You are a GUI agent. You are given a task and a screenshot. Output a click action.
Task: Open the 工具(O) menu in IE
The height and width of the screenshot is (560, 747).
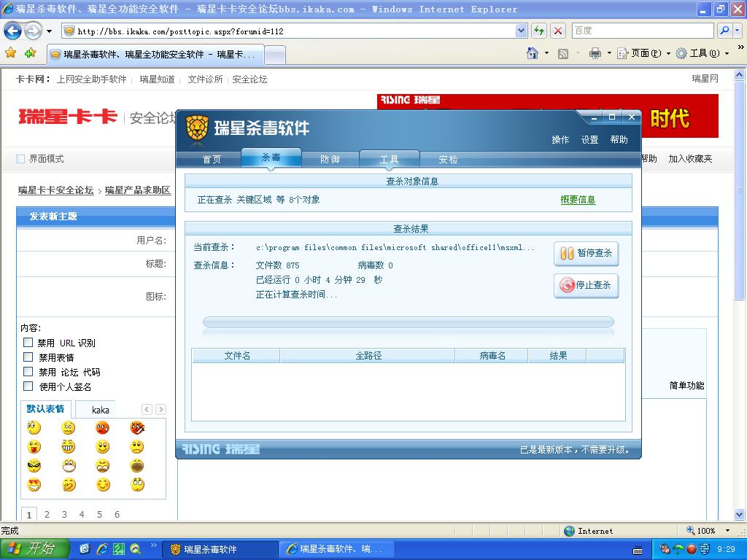702,53
